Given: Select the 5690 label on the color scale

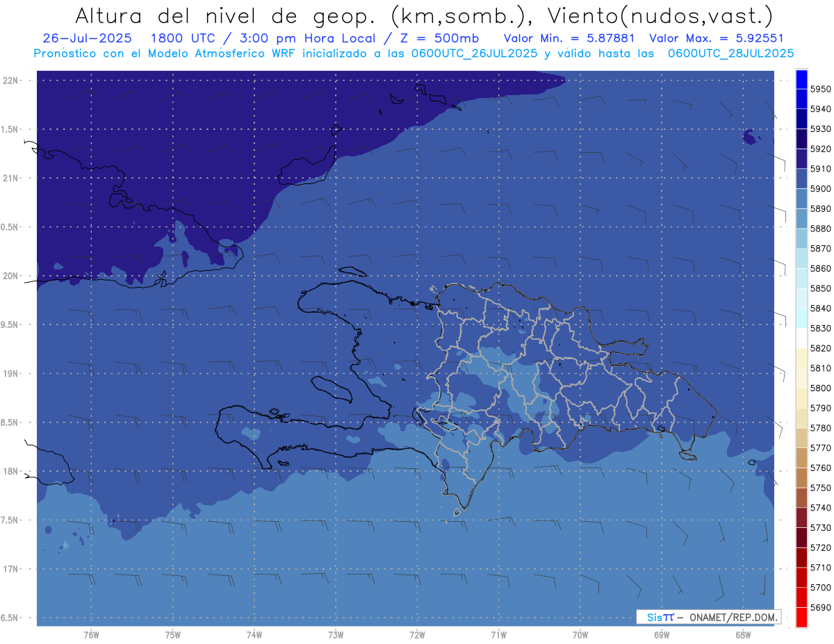Looking at the screenshot, I should tap(820, 607).
